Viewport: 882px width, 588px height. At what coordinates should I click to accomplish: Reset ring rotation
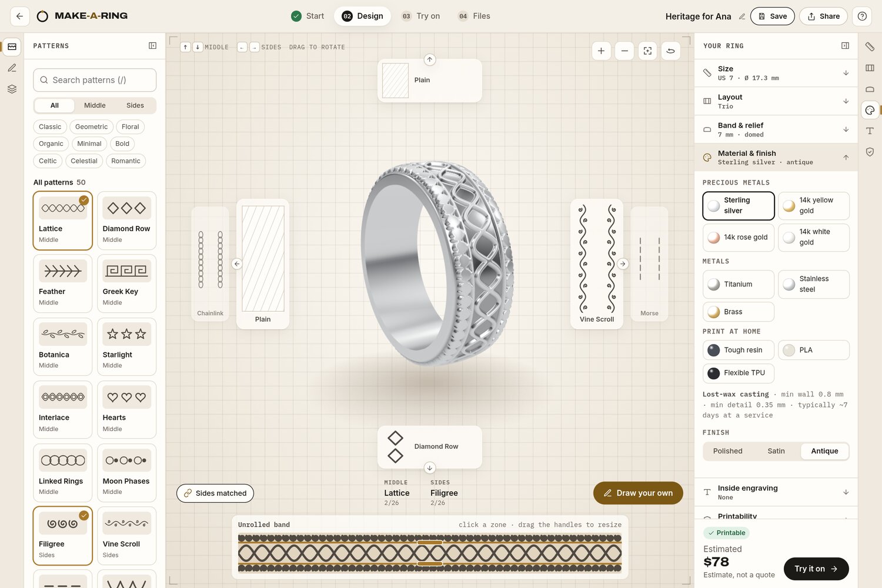coord(671,51)
